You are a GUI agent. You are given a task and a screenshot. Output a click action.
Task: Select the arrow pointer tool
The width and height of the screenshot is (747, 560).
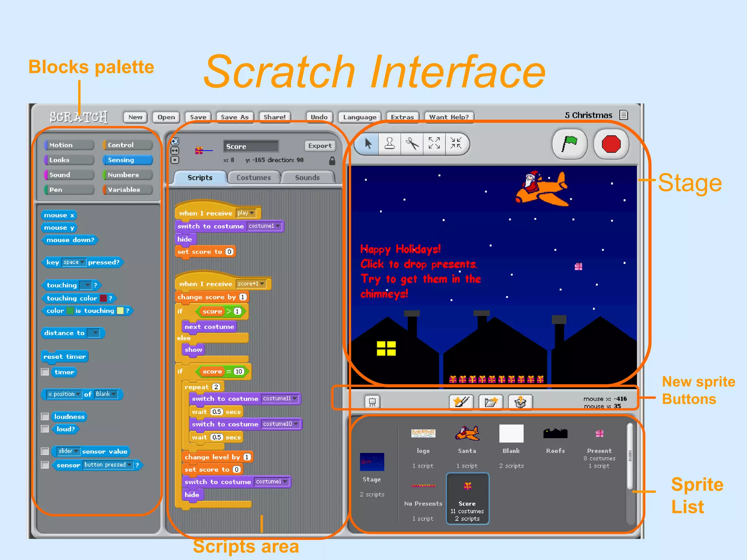(368, 144)
